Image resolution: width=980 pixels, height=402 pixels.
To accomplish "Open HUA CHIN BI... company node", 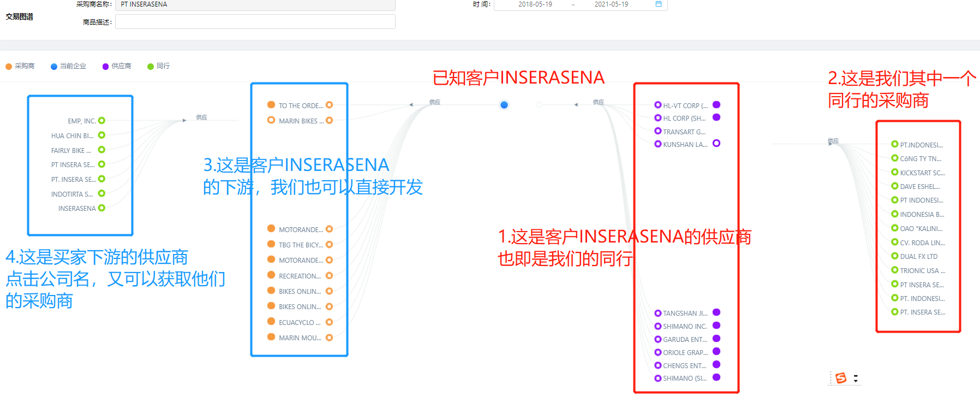I will click(101, 135).
